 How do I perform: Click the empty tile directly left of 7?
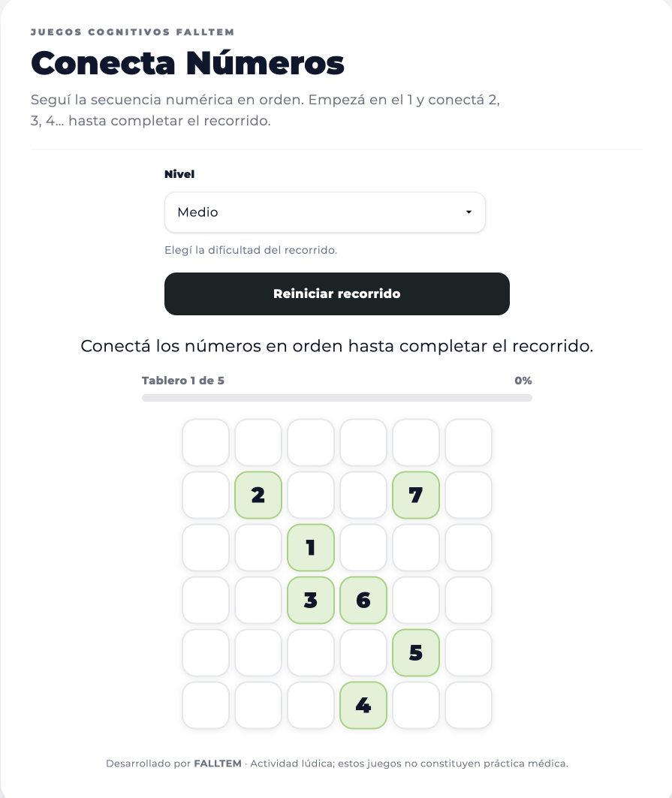[x=363, y=495]
